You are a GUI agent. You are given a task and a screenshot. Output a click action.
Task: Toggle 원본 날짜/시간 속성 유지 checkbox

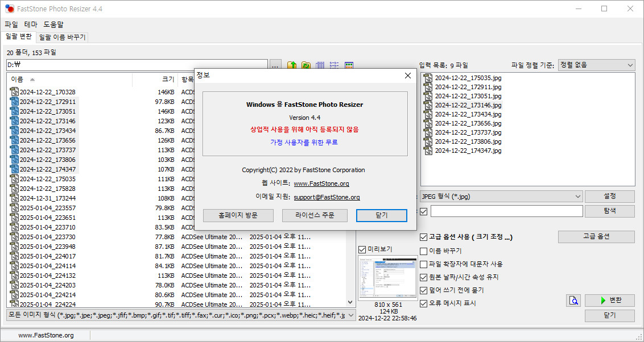point(423,277)
